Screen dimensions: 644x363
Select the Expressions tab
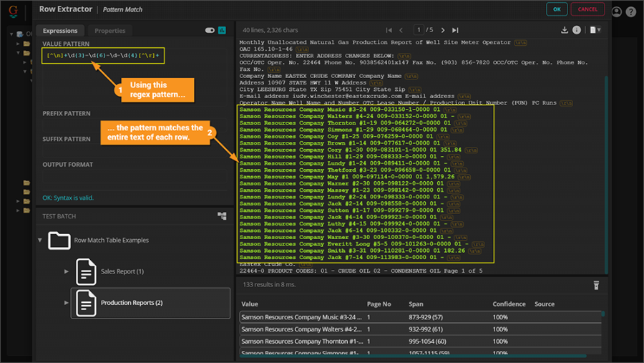click(60, 31)
